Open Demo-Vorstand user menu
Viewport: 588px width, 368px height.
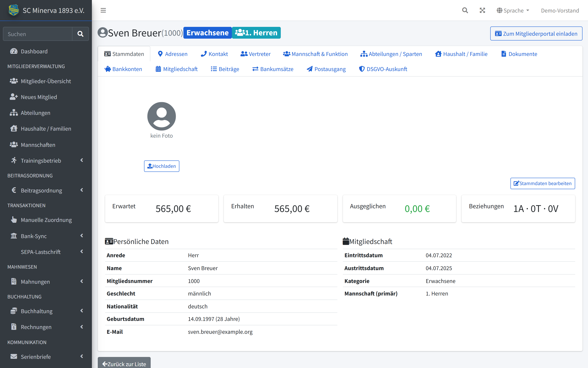coord(560,10)
